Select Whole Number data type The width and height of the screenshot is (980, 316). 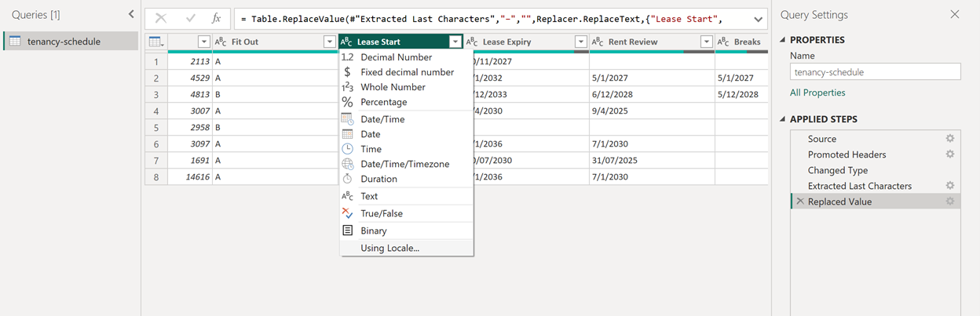[x=393, y=87]
